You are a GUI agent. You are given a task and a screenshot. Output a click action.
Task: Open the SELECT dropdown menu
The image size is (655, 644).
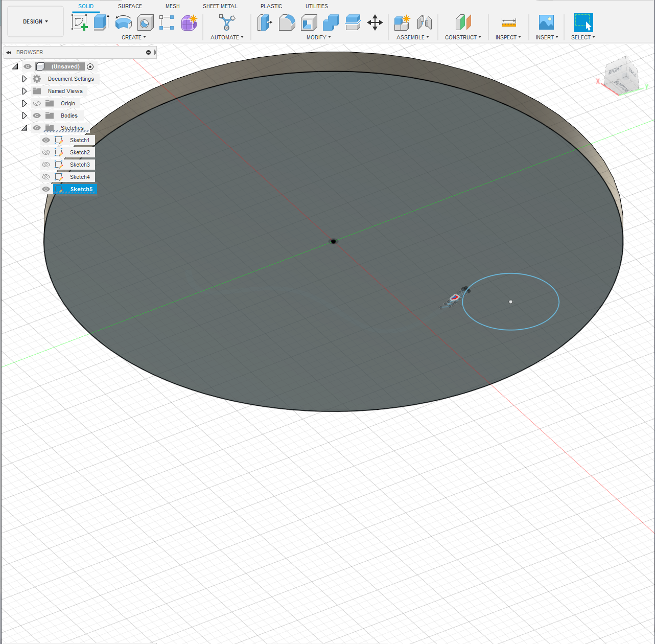click(582, 37)
